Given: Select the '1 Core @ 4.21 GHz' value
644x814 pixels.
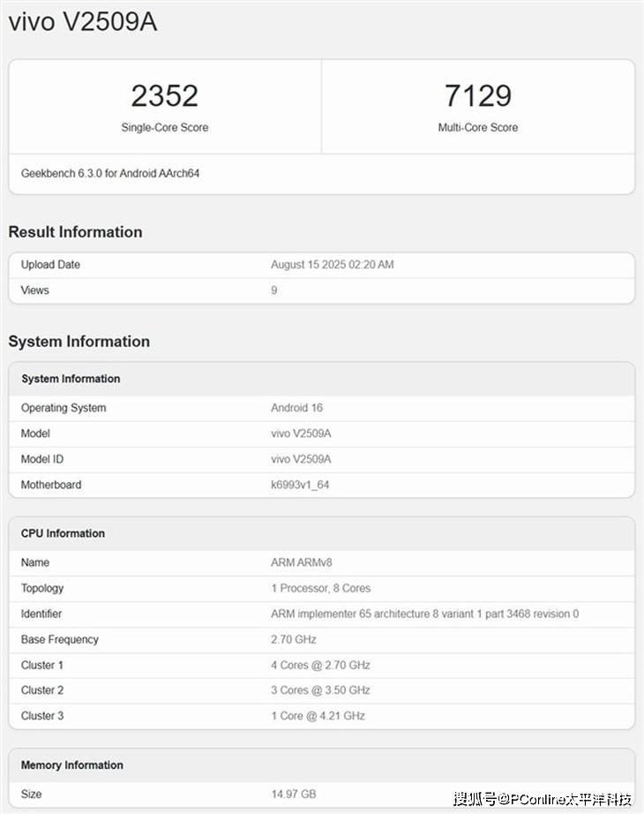Looking at the screenshot, I should pos(318,716).
